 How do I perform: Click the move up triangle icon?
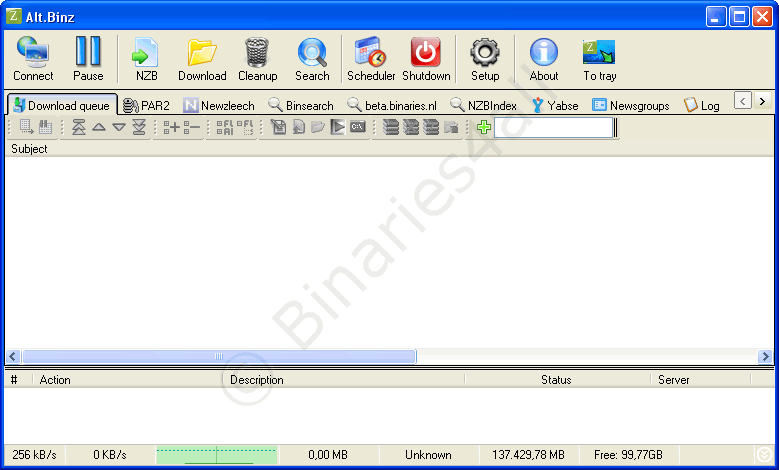pyautogui.click(x=99, y=127)
